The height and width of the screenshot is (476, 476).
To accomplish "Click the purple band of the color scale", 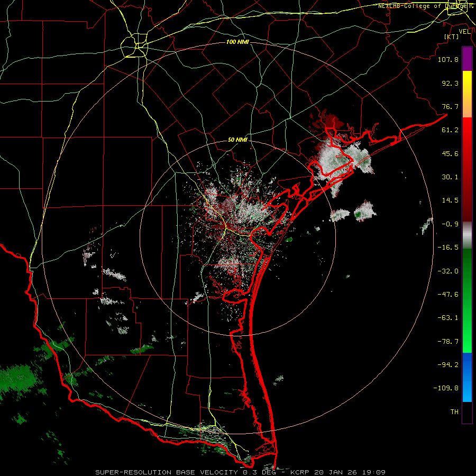I will click(467, 59).
